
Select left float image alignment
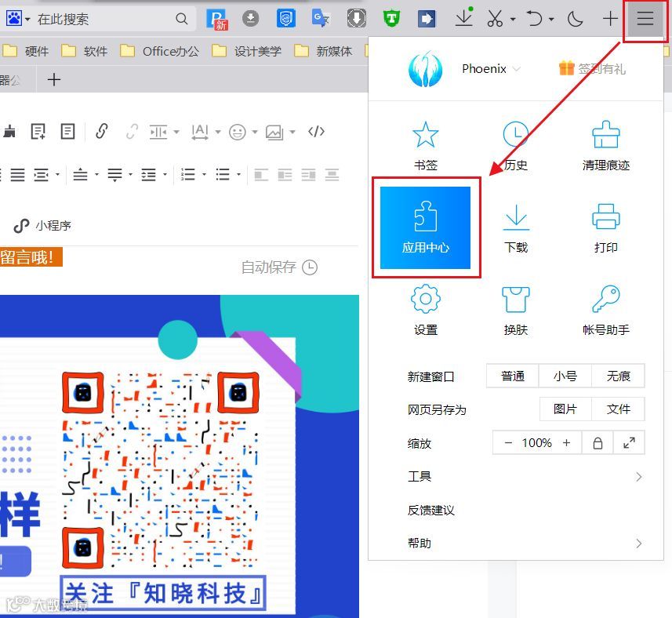(x=261, y=174)
